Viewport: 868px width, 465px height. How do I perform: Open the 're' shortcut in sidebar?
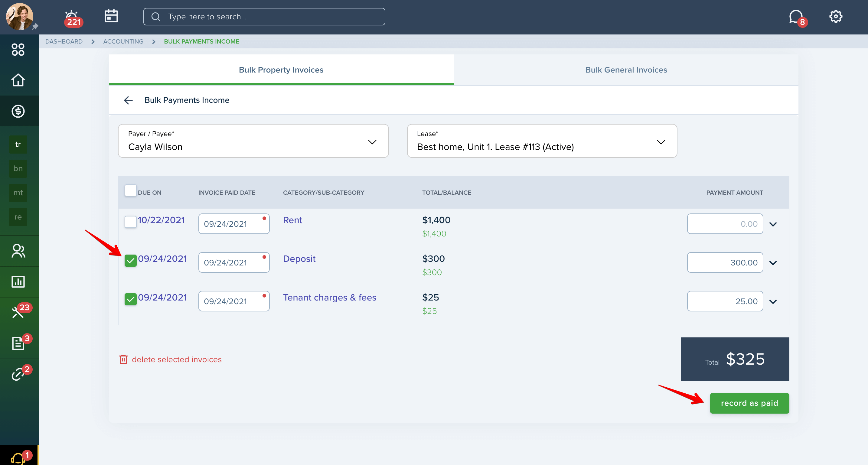pyautogui.click(x=18, y=217)
